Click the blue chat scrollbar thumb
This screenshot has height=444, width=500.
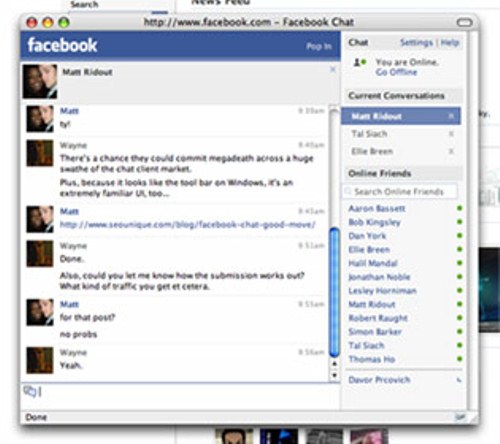click(x=334, y=293)
